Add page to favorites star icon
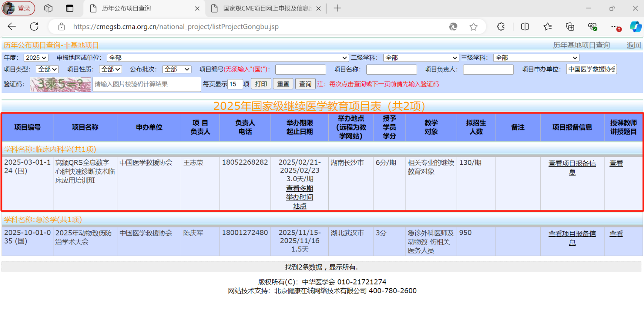Screen dimensions: 644x335 pyautogui.click(x=474, y=27)
